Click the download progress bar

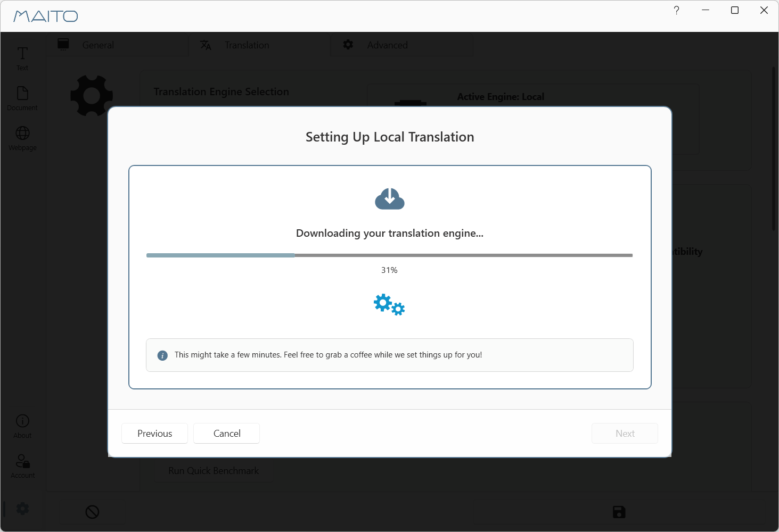[x=389, y=255]
